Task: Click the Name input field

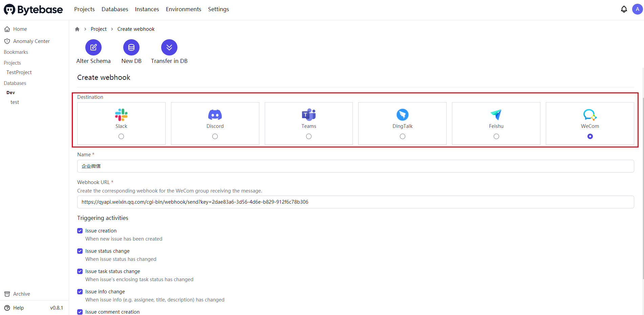Action: (x=356, y=166)
